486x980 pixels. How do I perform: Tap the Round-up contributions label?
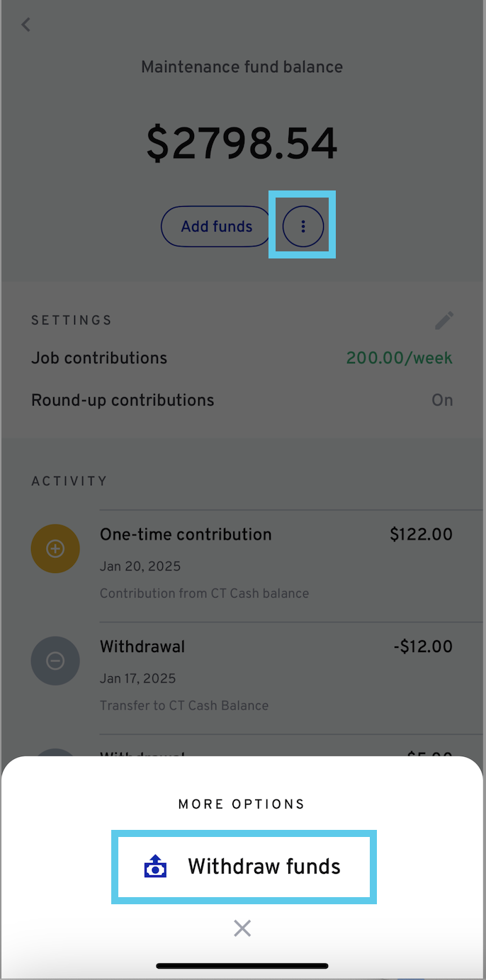pyautogui.click(x=123, y=400)
